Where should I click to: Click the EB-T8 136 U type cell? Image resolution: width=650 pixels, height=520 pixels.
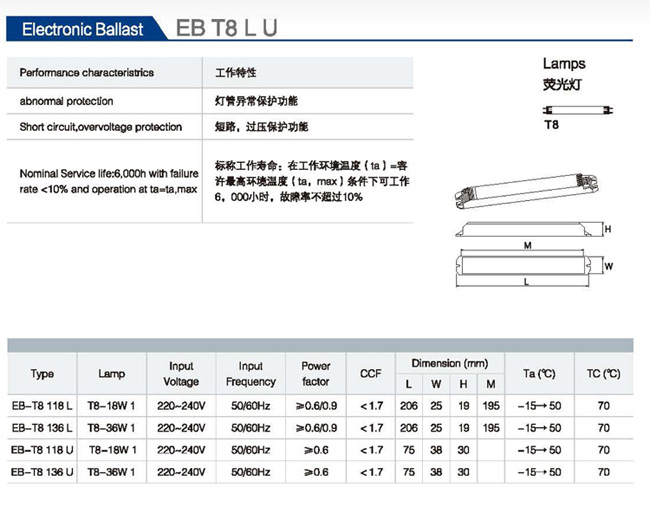click(x=42, y=471)
